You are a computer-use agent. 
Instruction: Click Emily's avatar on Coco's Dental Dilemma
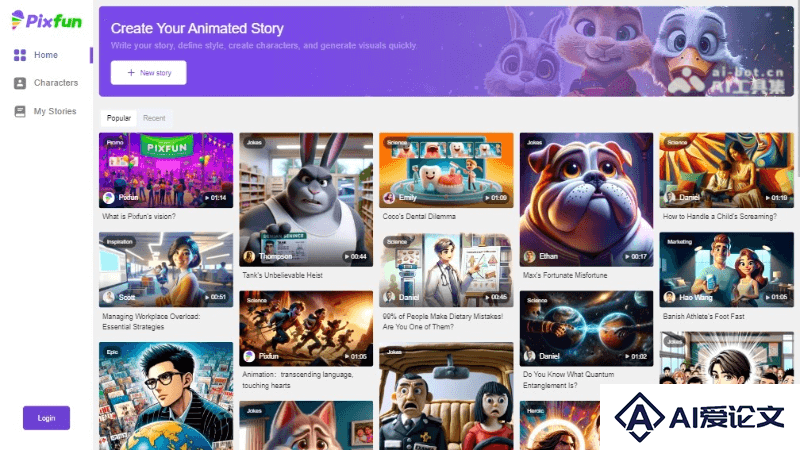pyautogui.click(x=389, y=197)
